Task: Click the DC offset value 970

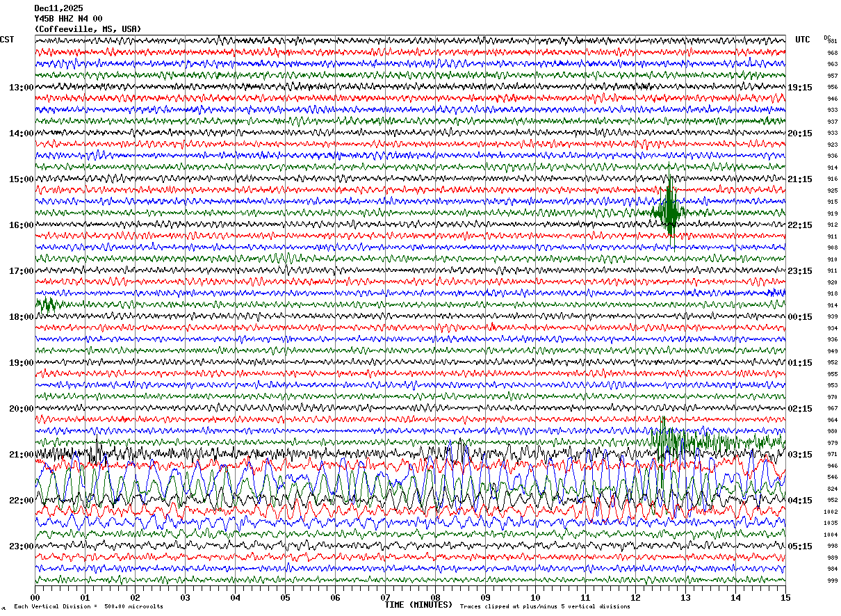Action: (832, 397)
